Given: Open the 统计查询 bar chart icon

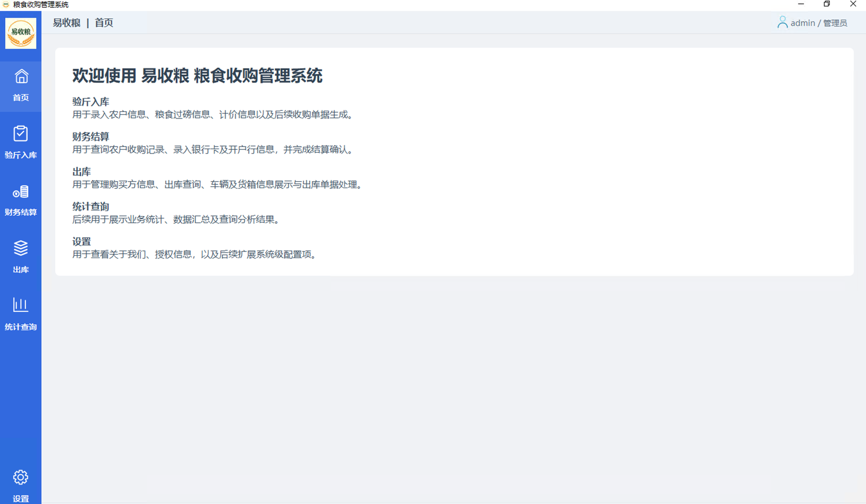Looking at the screenshot, I should (21, 305).
